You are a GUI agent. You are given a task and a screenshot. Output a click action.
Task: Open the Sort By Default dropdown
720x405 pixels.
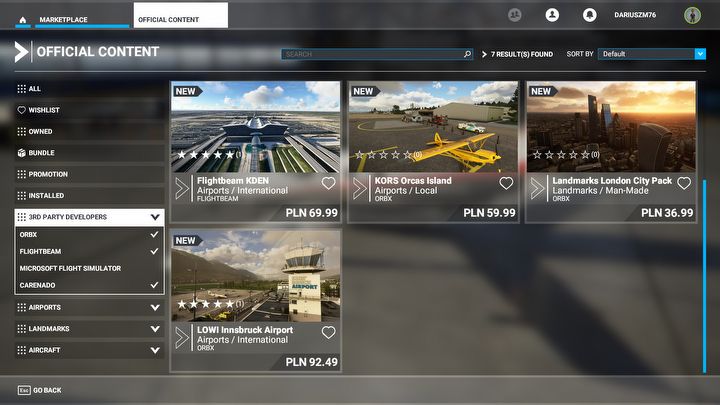(x=652, y=54)
